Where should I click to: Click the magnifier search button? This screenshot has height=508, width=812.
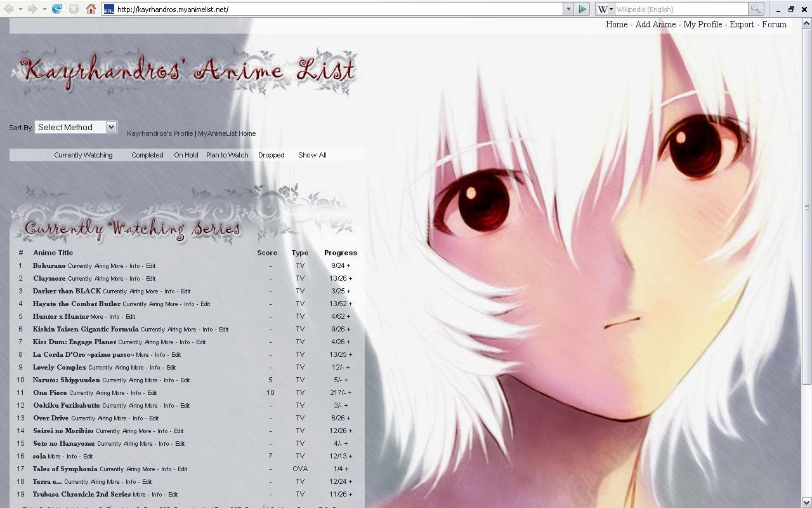point(756,9)
